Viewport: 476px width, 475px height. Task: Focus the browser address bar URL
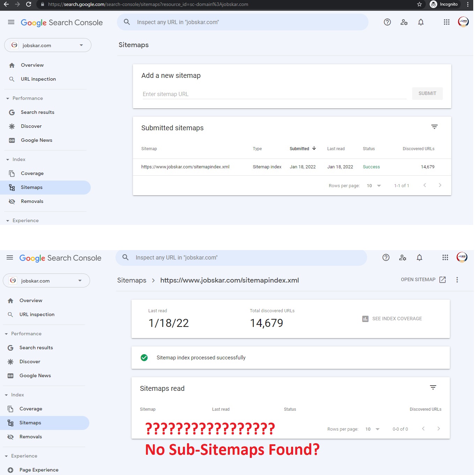[x=148, y=4]
